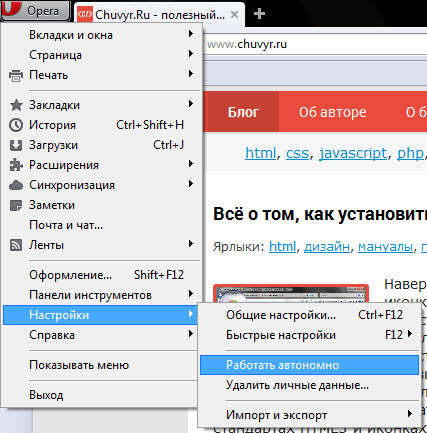Open Оформление... menu entry
The width and height of the screenshot is (427, 433).
click(102, 275)
